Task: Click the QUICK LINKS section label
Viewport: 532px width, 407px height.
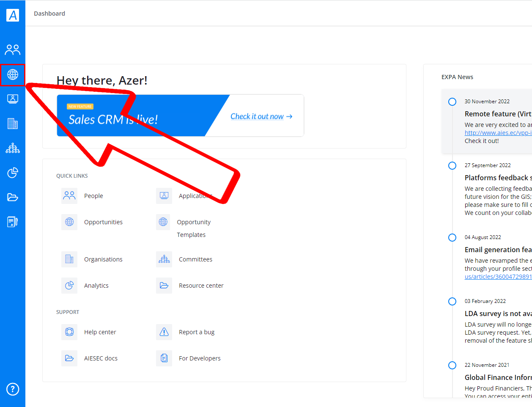Action: pyautogui.click(x=72, y=176)
